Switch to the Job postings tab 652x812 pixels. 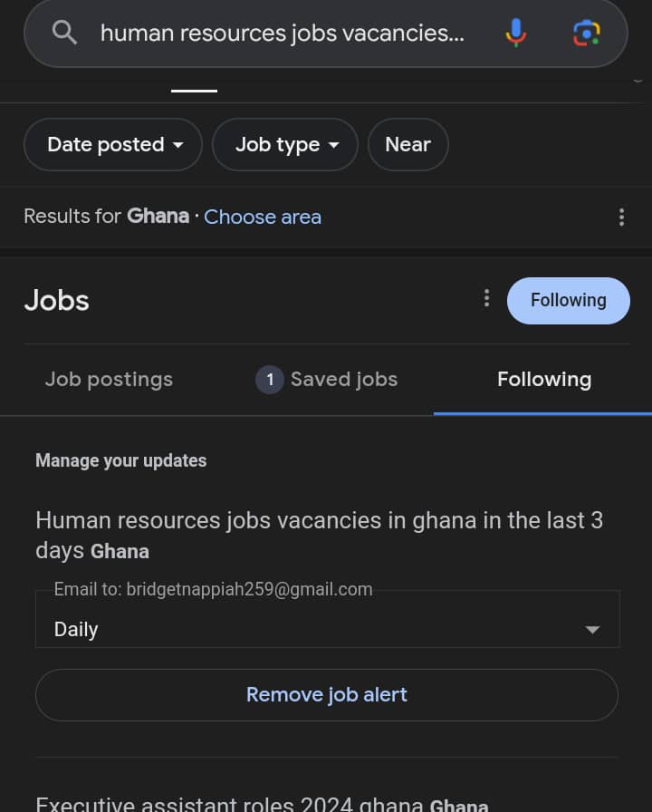(109, 380)
